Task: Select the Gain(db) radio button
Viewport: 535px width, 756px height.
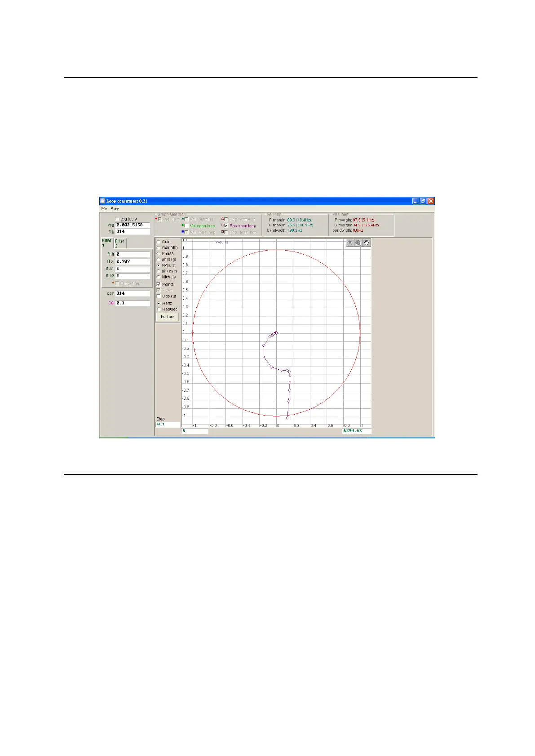Action: 159,248
